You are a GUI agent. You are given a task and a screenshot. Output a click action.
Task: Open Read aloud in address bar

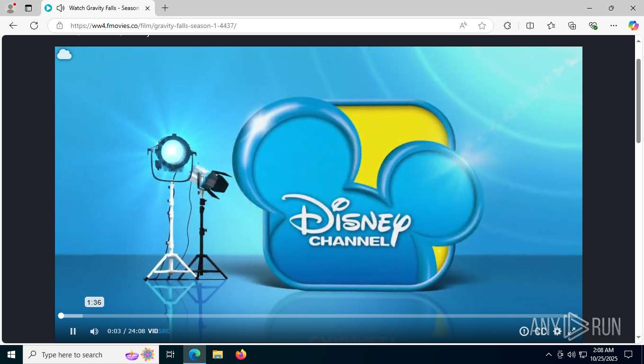(463, 26)
